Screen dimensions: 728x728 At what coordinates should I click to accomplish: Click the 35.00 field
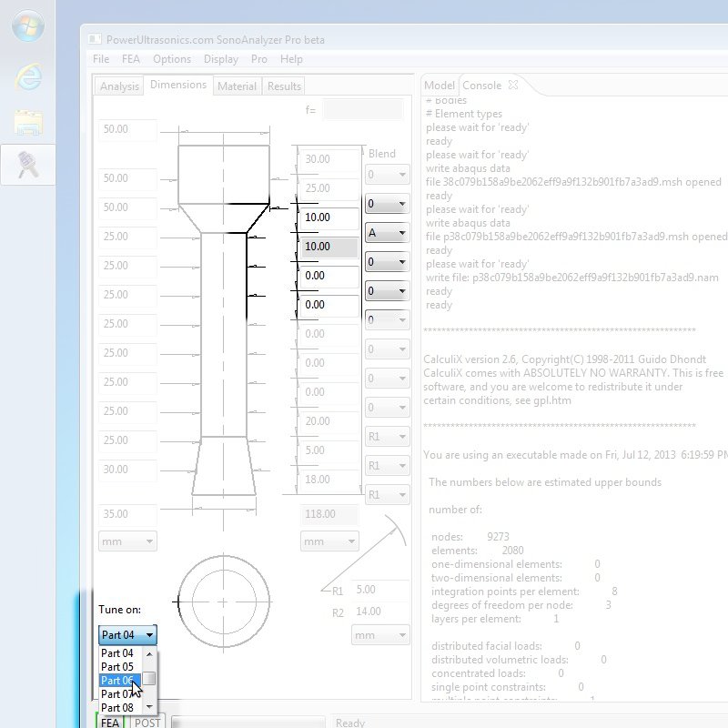pos(127,514)
